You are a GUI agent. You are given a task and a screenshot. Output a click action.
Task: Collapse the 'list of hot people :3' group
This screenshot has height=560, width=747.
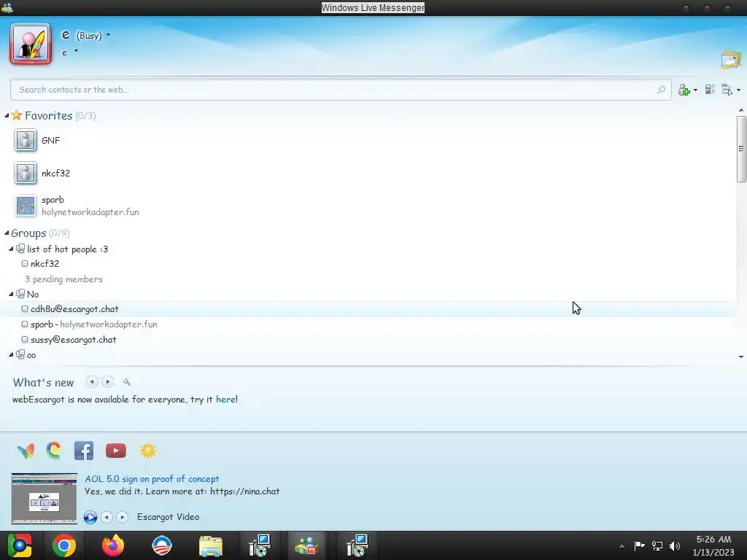coord(11,249)
